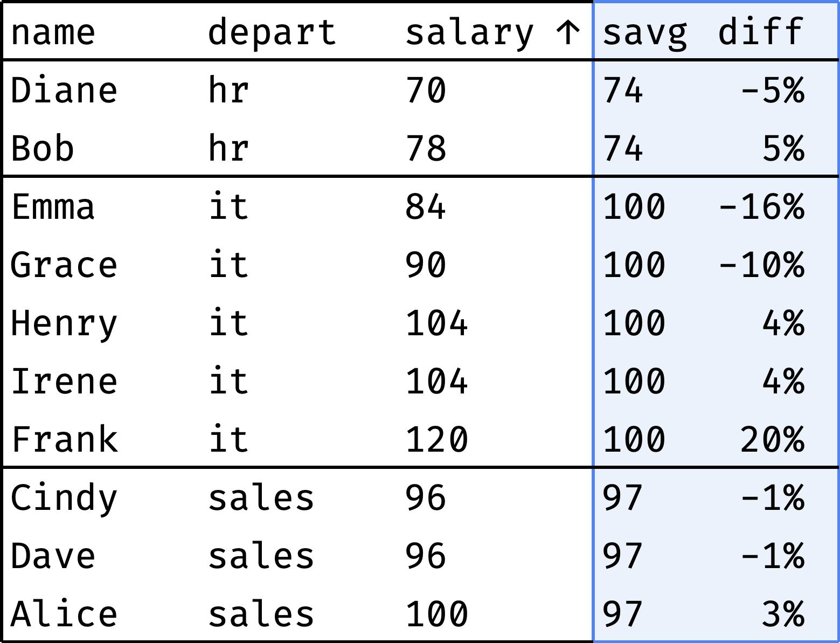Click the salary column header
This screenshot has width=840, height=643.
point(469,32)
